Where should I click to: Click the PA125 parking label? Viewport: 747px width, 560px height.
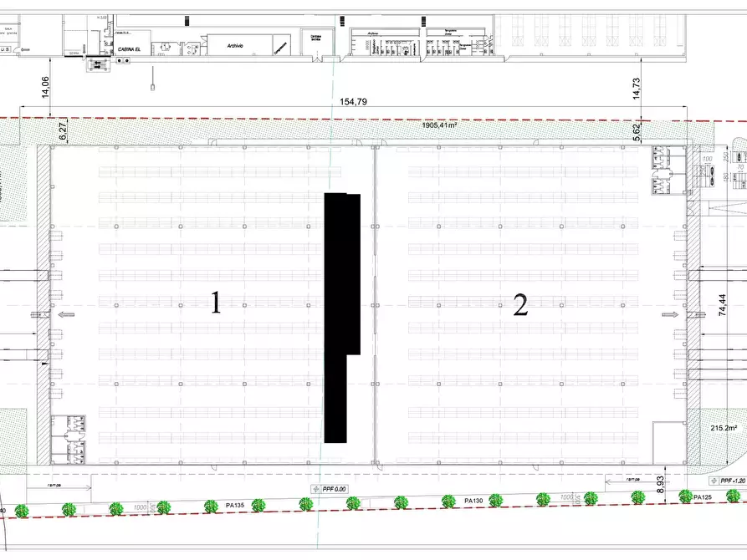coord(702,497)
